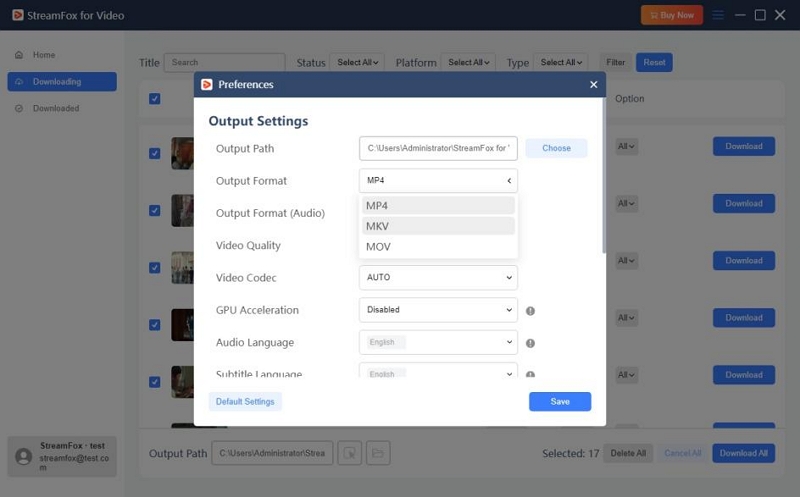Download the second video in list
The height and width of the screenshot is (497, 800).
(x=744, y=204)
